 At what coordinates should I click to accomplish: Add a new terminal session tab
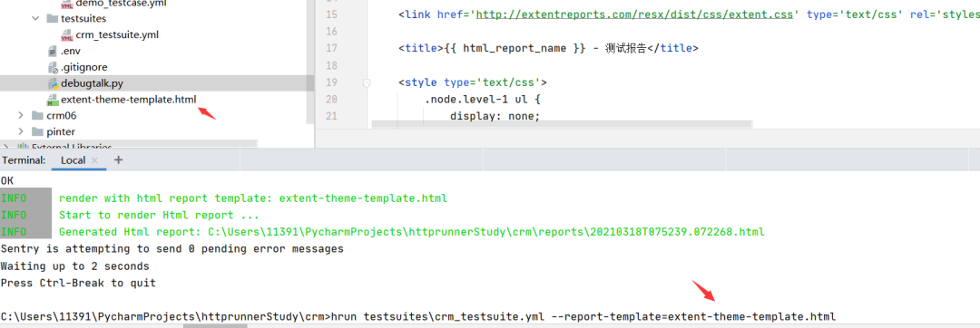coord(118,160)
